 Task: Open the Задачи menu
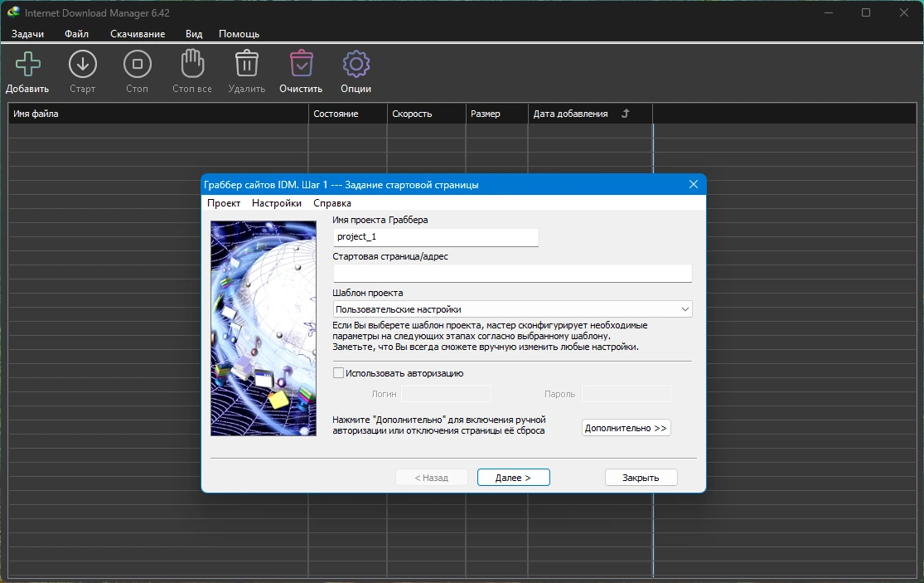pos(27,34)
